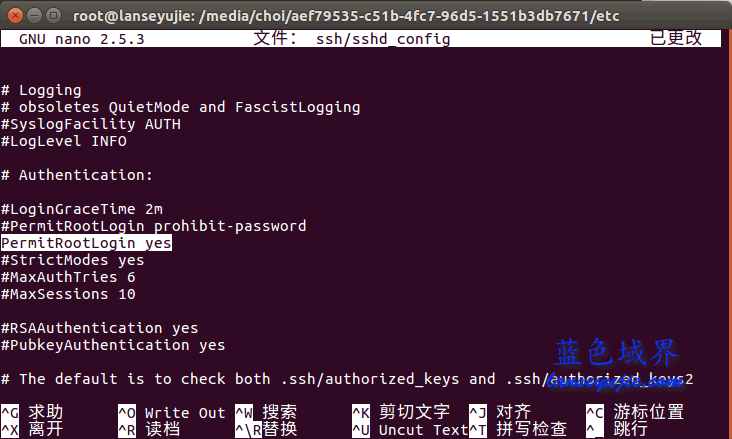732x439 pixels.
Task: Click the ^J justify shortcut label
Action: tap(500, 412)
